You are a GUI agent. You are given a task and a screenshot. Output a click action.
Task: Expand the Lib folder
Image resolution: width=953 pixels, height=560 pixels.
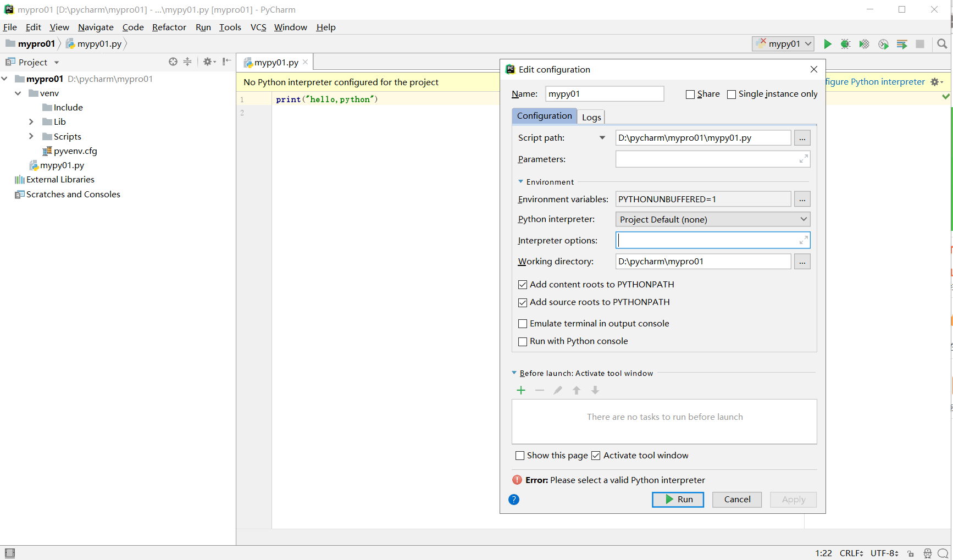(x=31, y=121)
